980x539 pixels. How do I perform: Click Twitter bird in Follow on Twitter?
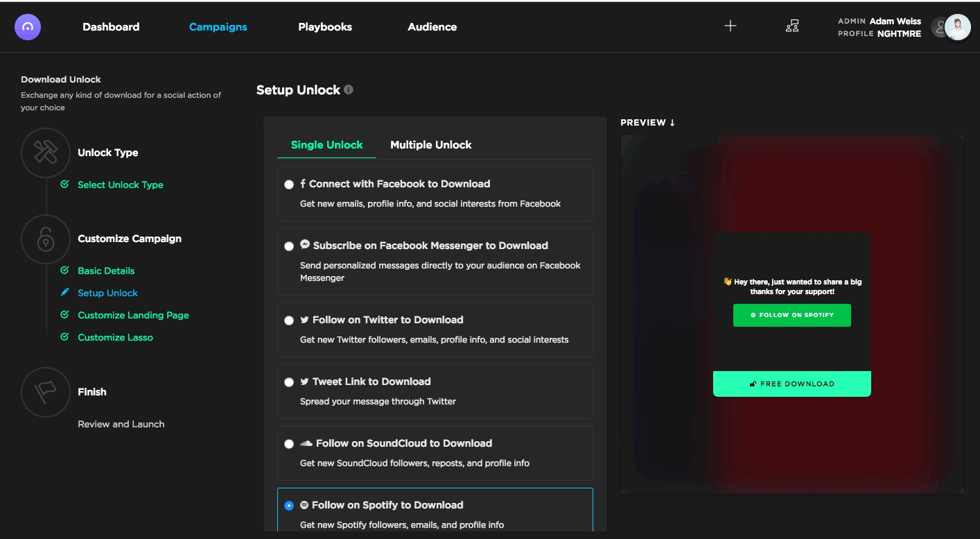(304, 320)
